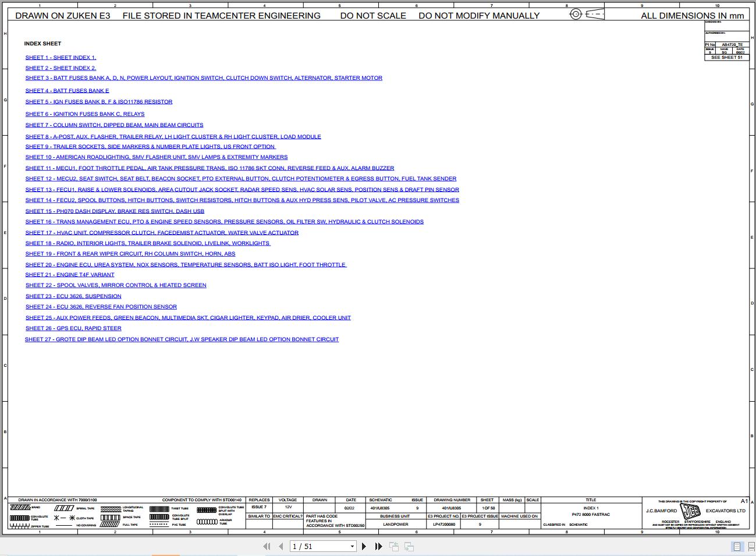
Task: Open Sheet 4 - Batt Fuses Bank E
Action: [67, 91]
